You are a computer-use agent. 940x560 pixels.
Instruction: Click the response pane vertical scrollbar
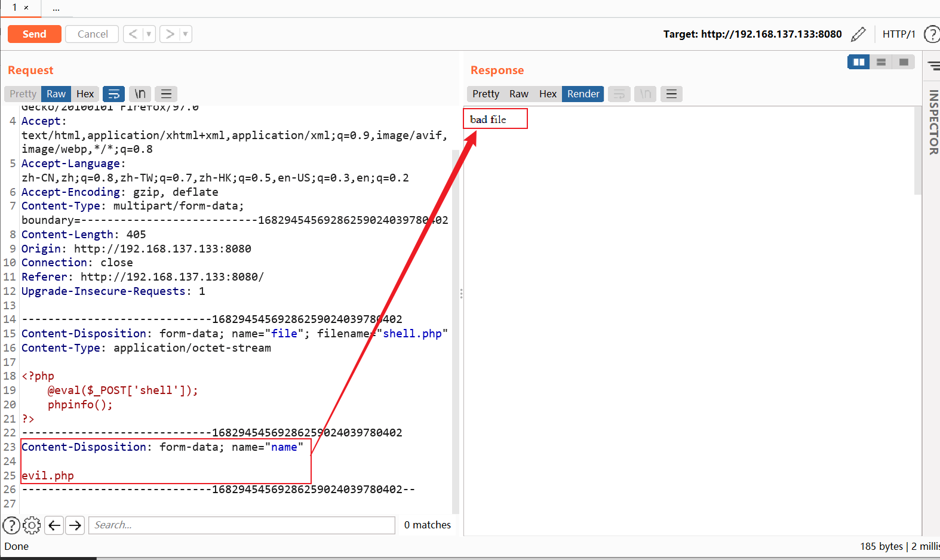click(918, 150)
